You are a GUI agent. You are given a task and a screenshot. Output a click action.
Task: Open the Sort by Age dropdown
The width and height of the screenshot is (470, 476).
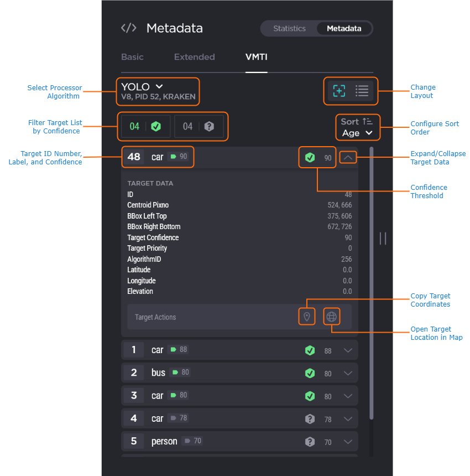point(357,133)
